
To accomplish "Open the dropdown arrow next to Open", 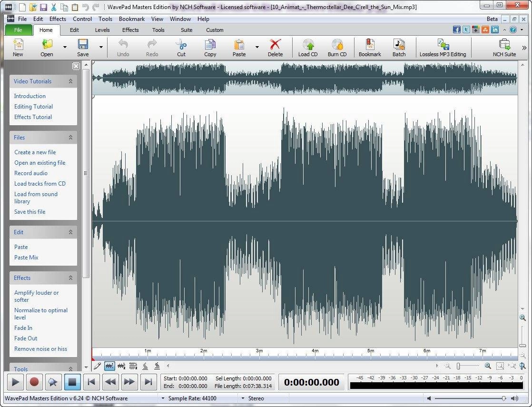I will (x=65, y=47).
